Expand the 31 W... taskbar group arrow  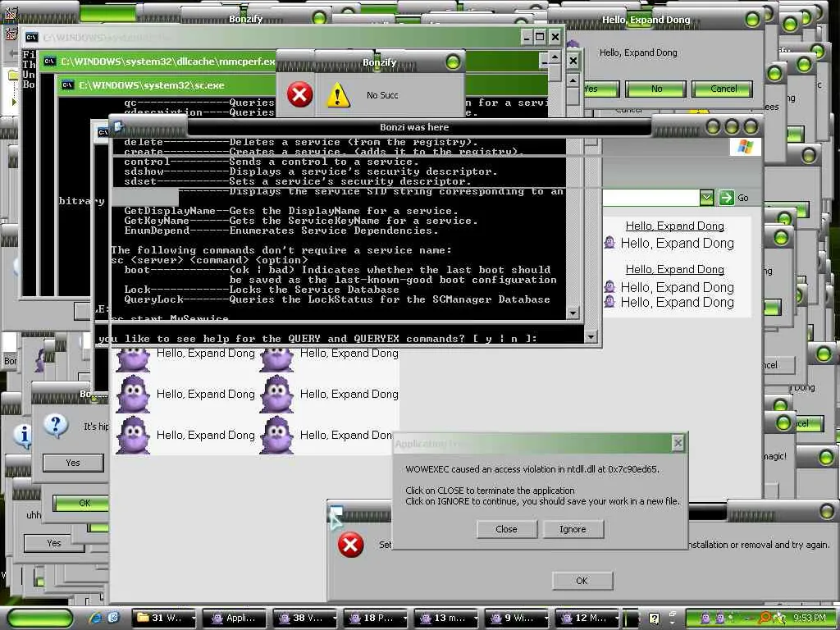193,619
